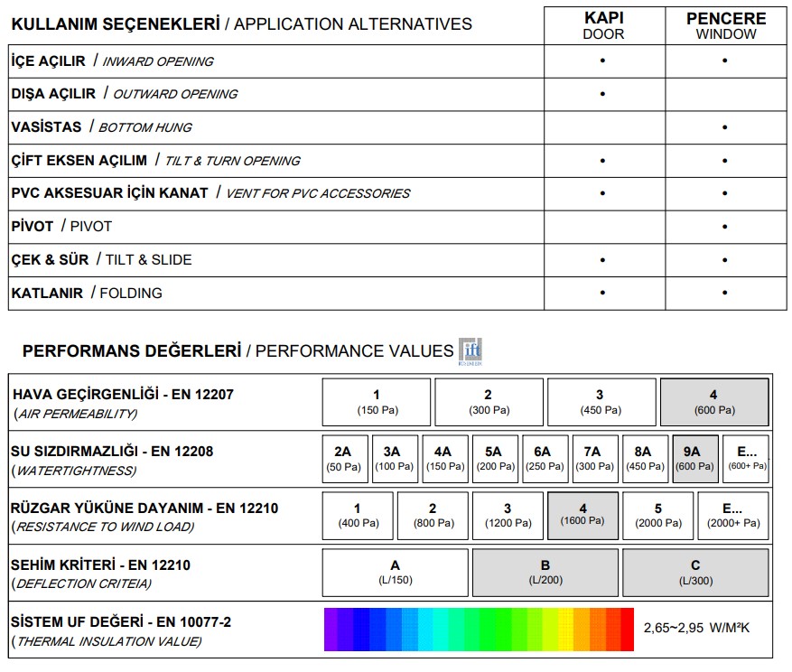The image size is (792, 672).
Task: Click the ift Rosenheim logo icon
Action: tap(471, 350)
